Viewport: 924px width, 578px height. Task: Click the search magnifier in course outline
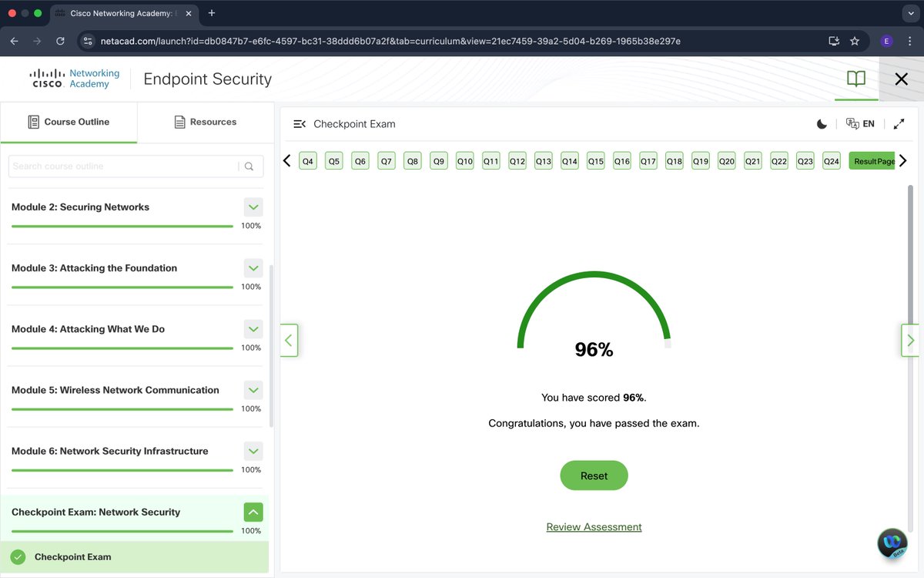(249, 166)
